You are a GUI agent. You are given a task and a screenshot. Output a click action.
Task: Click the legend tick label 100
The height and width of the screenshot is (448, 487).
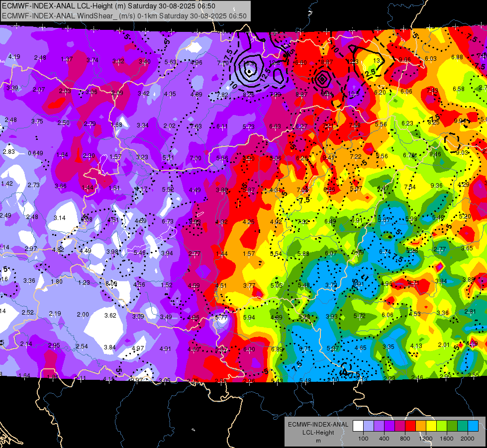coord(363,439)
